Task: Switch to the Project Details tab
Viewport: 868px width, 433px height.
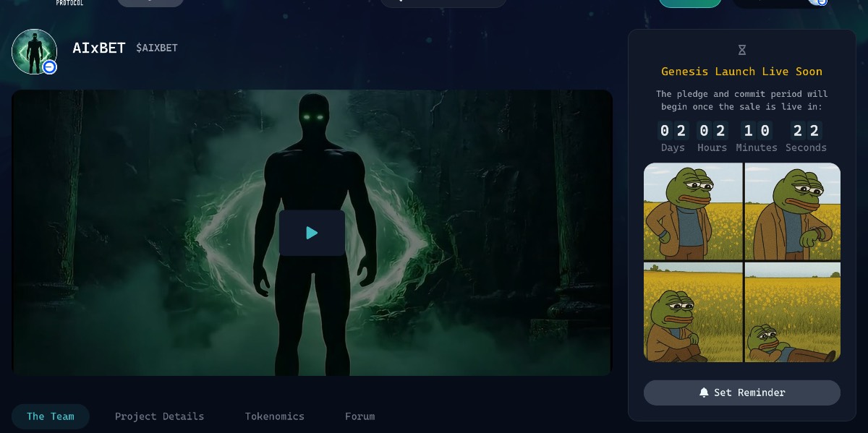Action: click(x=159, y=416)
